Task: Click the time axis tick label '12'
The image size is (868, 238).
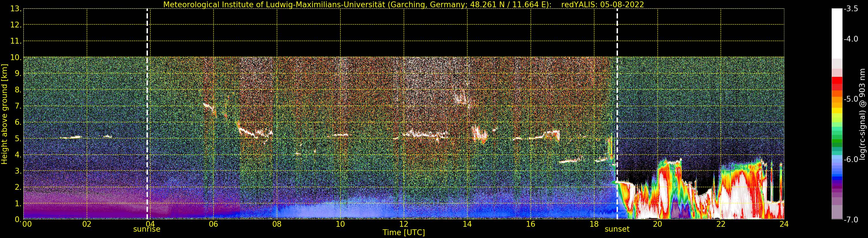Action: [404, 224]
